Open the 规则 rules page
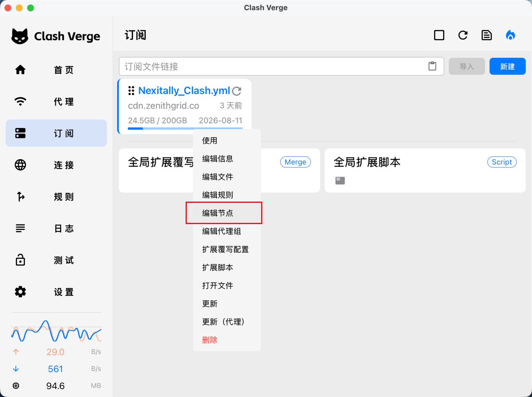This screenshot has height=397, width=532. pyautogui.click(x=56, y=197)
